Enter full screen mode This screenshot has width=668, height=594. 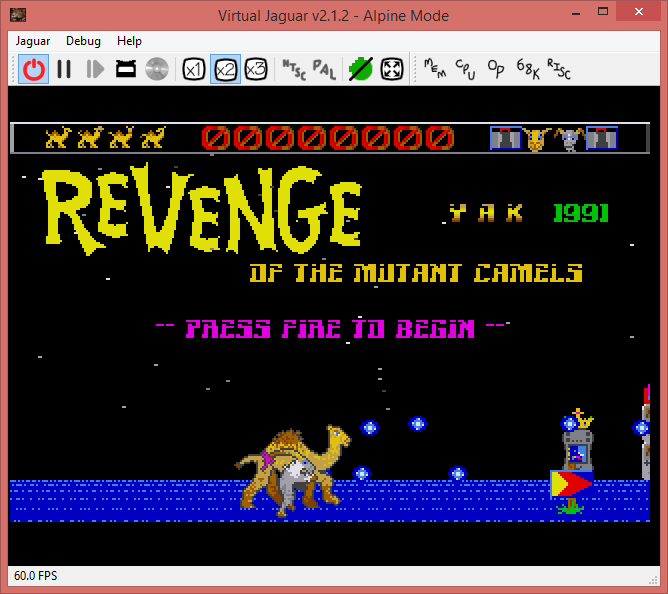tap(392, 69)
